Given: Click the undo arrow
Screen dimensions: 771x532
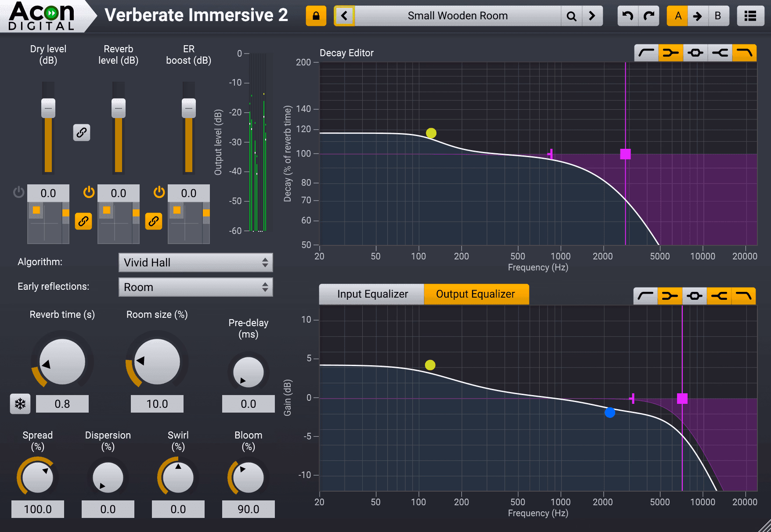Looking at the screenshot, I should (628, 16).
